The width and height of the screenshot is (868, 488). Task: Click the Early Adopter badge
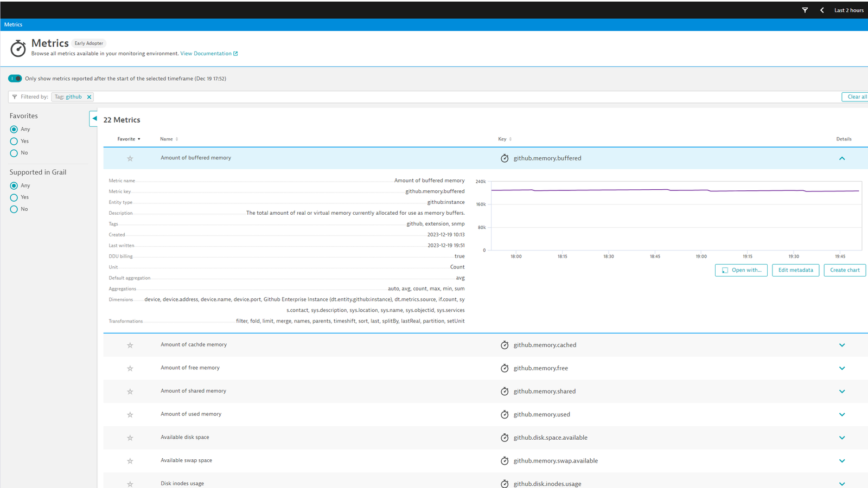pos(89,43)
